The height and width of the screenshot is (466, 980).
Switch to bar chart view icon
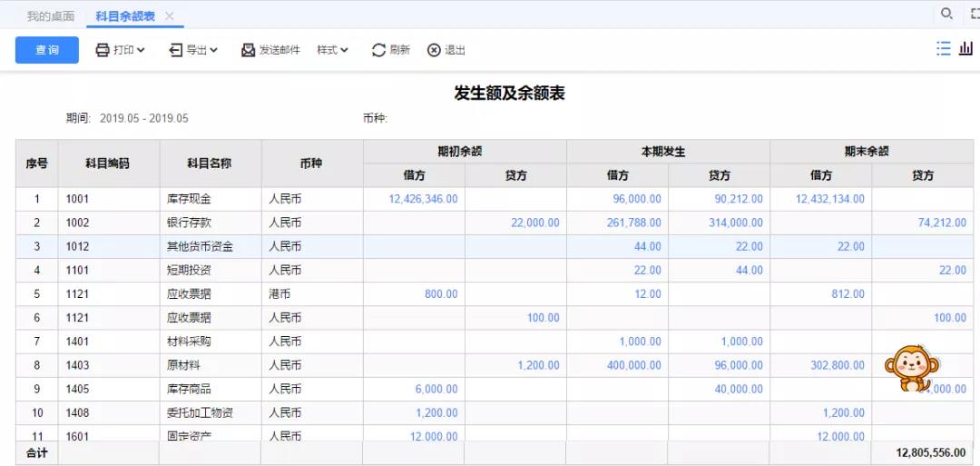[x=965, y=49]
